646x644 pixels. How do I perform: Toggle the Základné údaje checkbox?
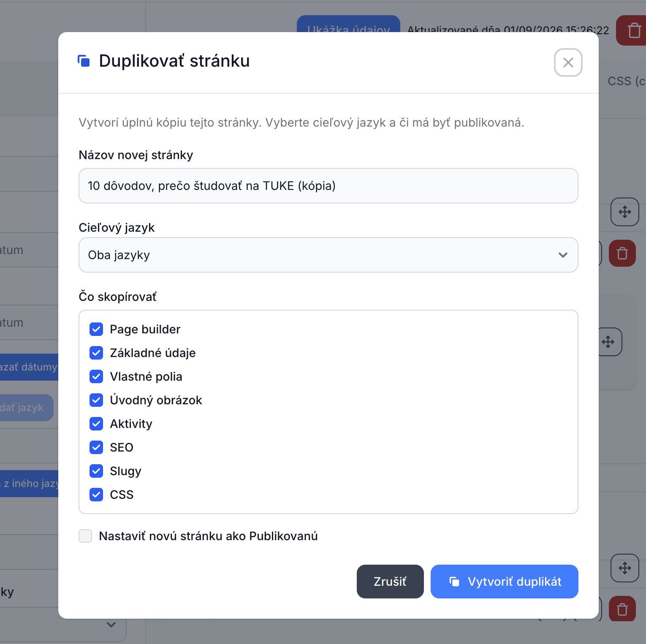(x=96, y=353)
